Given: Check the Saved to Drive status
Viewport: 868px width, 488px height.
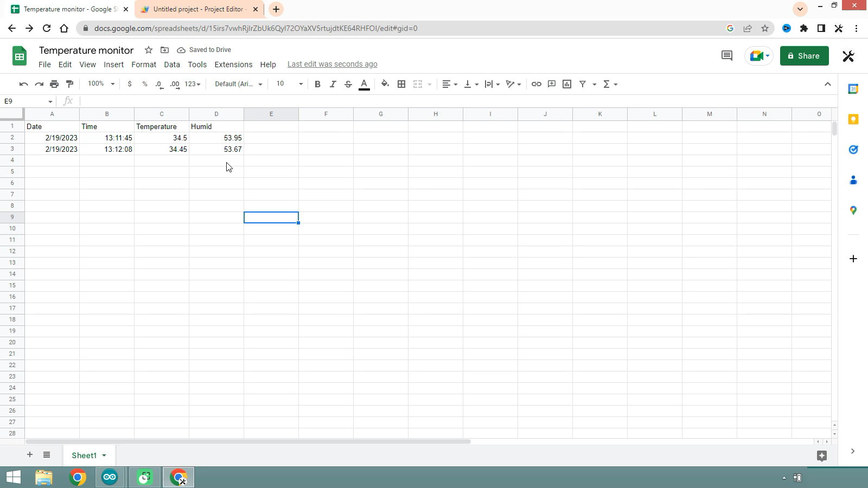Looking at the screenshot, I should coord(204,50).
